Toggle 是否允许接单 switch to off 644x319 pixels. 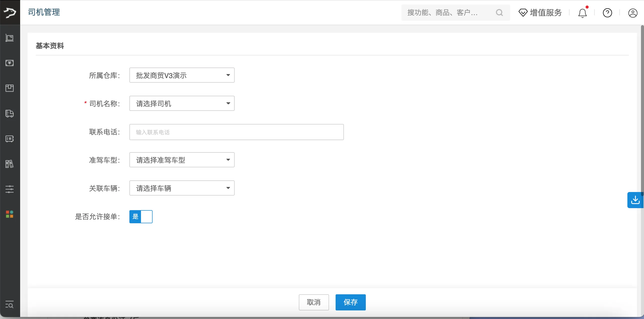click(x=147, y=216)
